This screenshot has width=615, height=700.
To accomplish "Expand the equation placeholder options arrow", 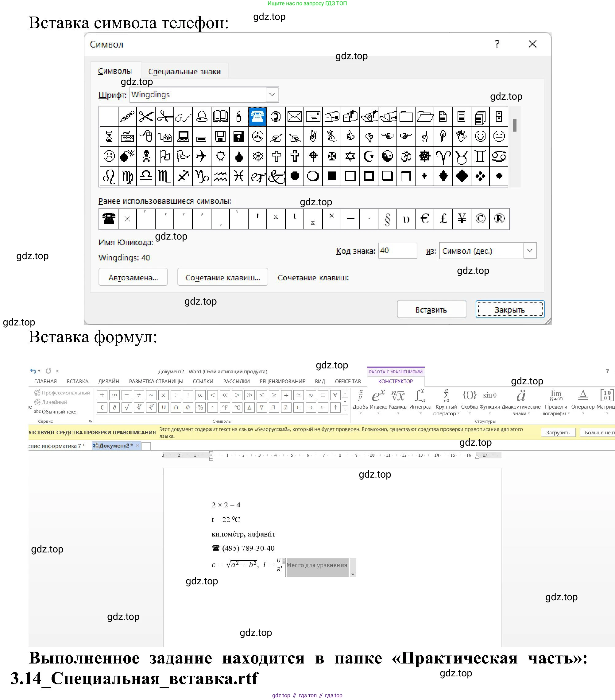I will click(x=353, y=575).
